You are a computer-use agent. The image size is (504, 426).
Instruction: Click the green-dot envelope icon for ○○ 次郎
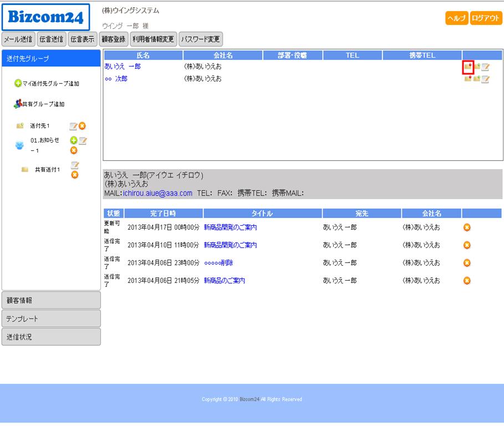tap(476, 79)
